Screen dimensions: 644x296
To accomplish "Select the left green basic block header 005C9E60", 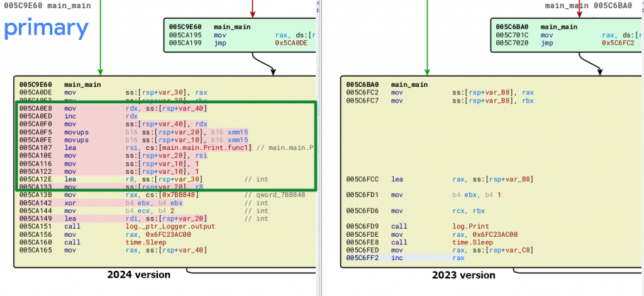I will click(x=185, y=27).
